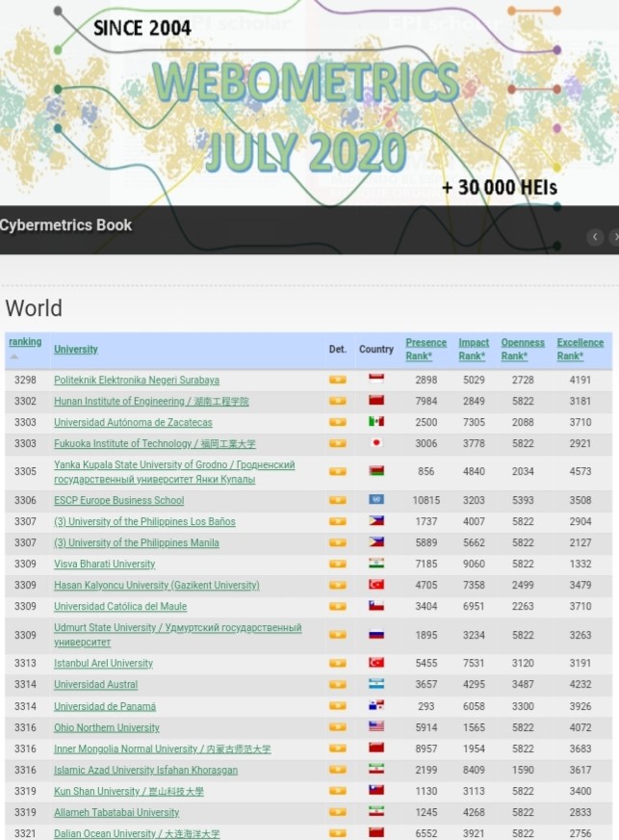Sort table by University column header

coord(75,350)
